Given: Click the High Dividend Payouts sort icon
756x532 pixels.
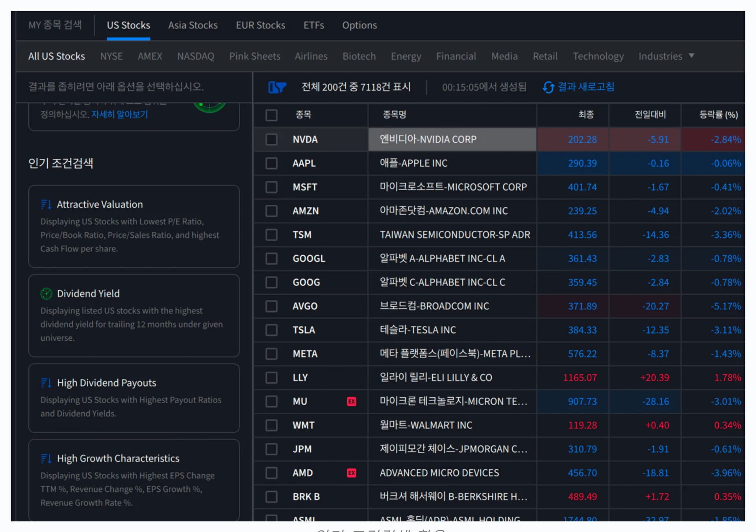Looking at the screenshot, I should [46, 383].
